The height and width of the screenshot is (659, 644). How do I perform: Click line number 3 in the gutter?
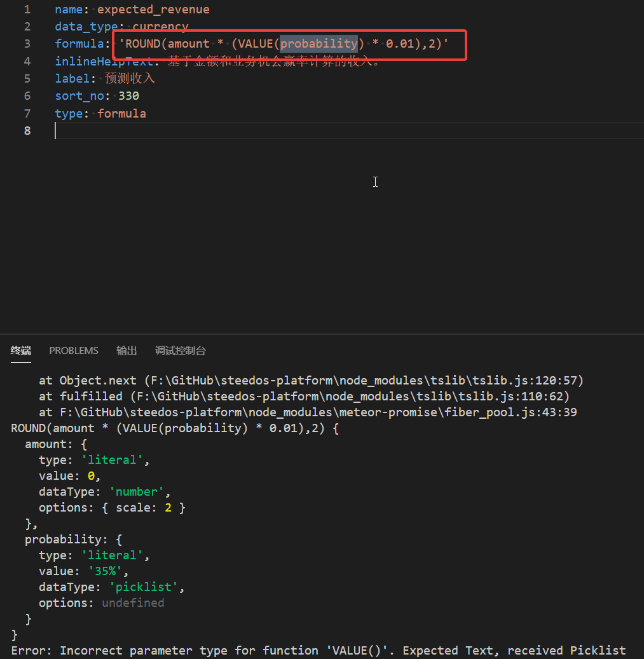pyautogui.click(x=27, y=43)
